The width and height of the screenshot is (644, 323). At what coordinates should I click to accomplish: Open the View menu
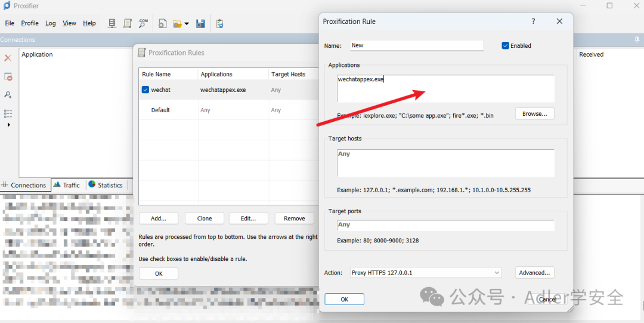coord(69,23)
